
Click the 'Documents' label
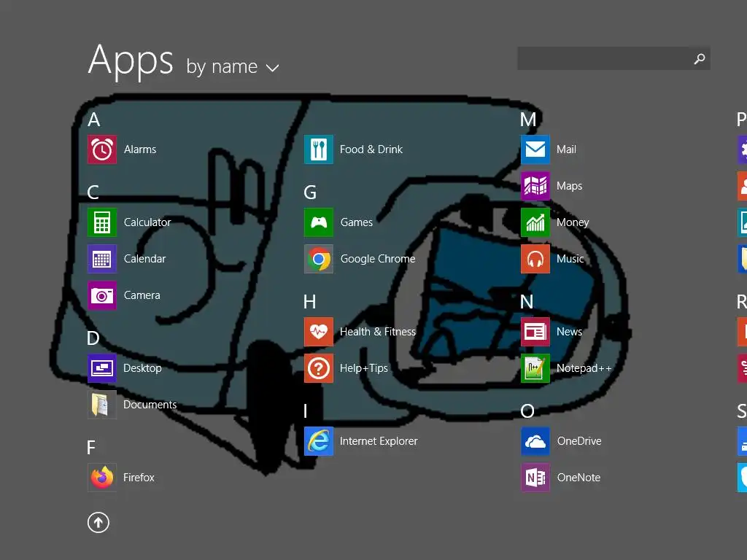pyautogui.click(x=150, y=405)
